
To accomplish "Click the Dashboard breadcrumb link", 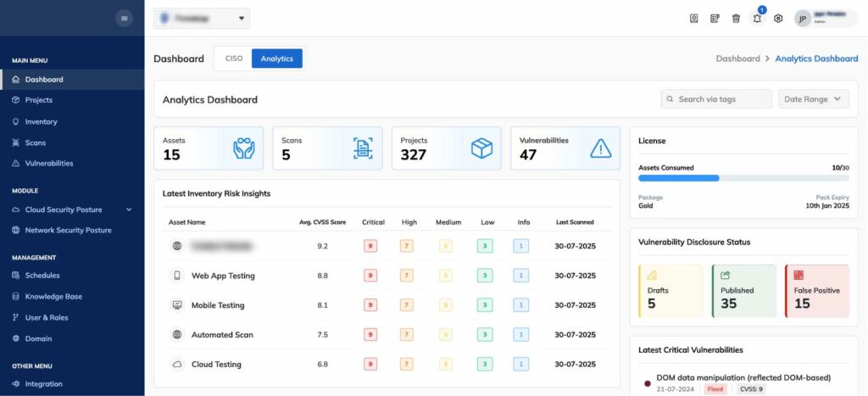I will [737, 59].
